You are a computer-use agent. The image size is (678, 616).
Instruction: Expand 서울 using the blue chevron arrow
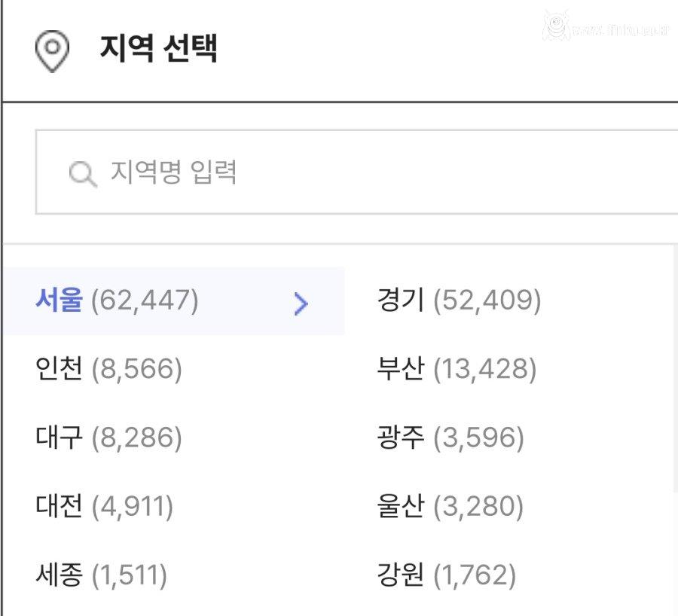(x=301, y=303)
